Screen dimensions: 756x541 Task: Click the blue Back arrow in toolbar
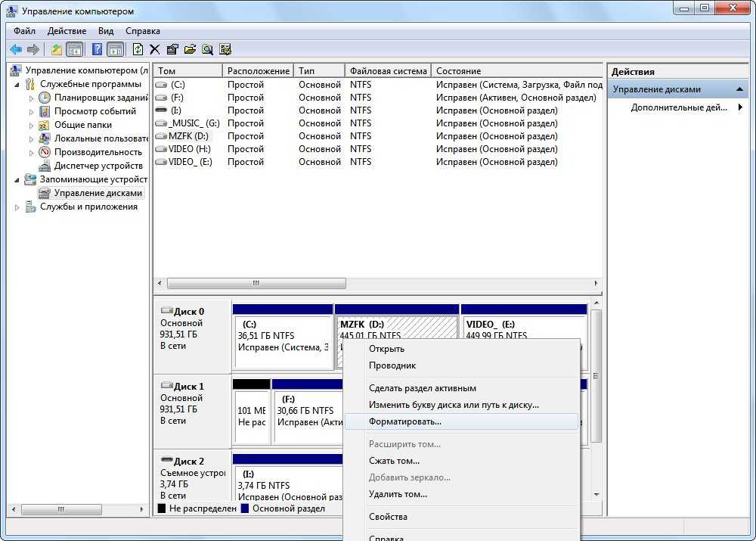point(15,49)
